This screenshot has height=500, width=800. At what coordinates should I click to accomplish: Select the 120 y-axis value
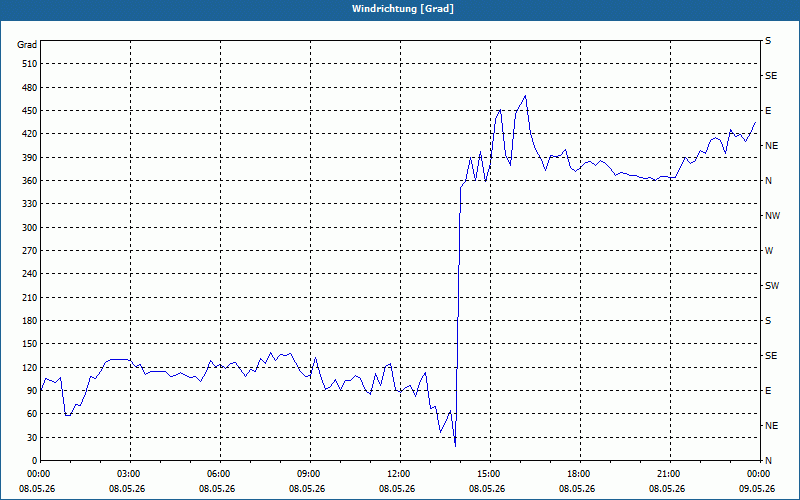tap(30, 367)
